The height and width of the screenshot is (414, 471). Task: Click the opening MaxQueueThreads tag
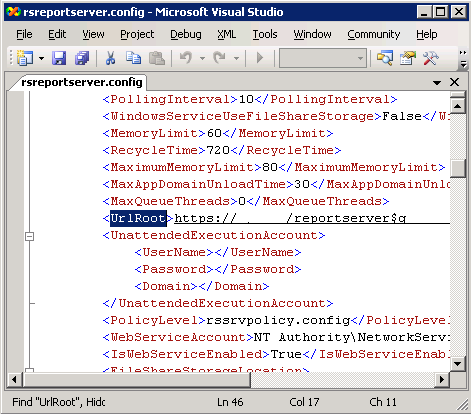(170, 201)
